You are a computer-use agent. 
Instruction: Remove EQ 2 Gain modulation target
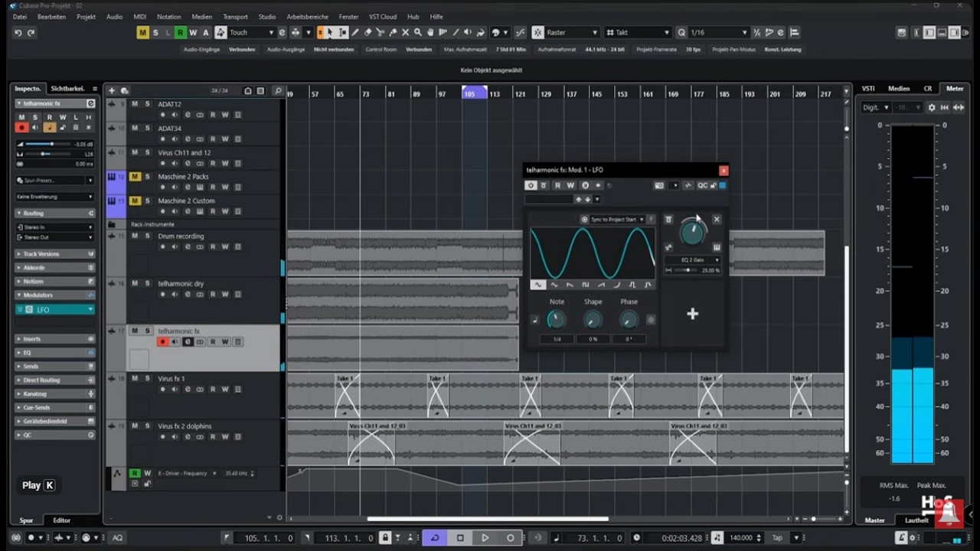[x=717, y=220]
